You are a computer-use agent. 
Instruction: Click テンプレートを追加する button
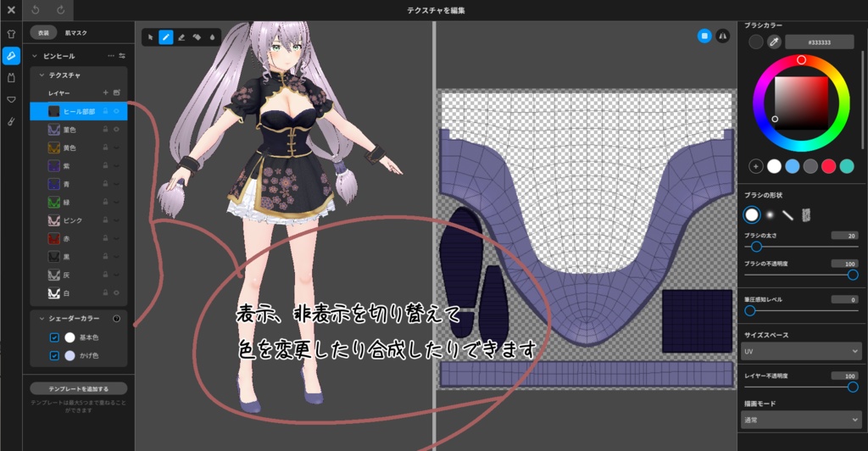click(79, 389)
